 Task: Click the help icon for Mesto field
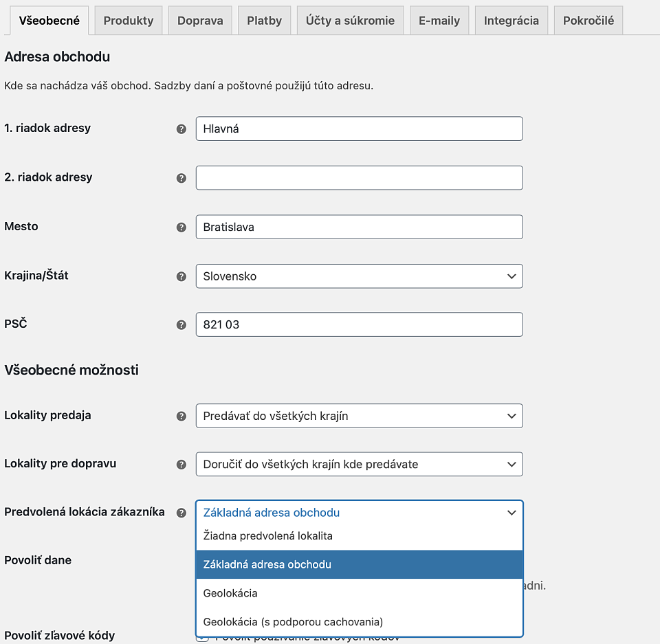click(x=181, y=227)
